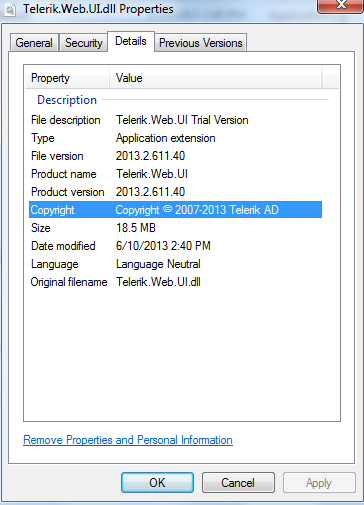Image resolution: width=364 pixels, height=505 pixels.
Task: Sort by the Property column header
Action: click(67, 78)
